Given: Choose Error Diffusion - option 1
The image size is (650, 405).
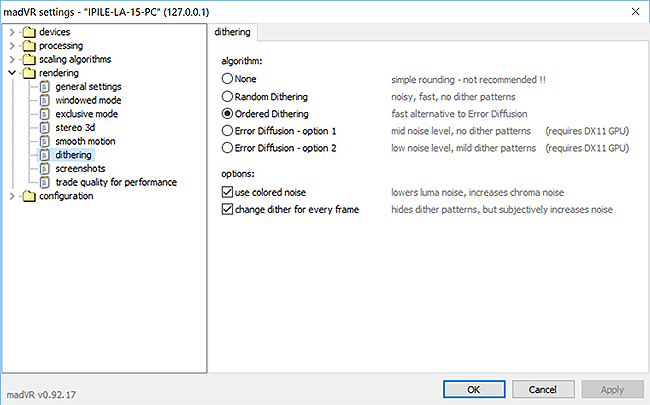Looking at the screenshot, I should (227, 131).
